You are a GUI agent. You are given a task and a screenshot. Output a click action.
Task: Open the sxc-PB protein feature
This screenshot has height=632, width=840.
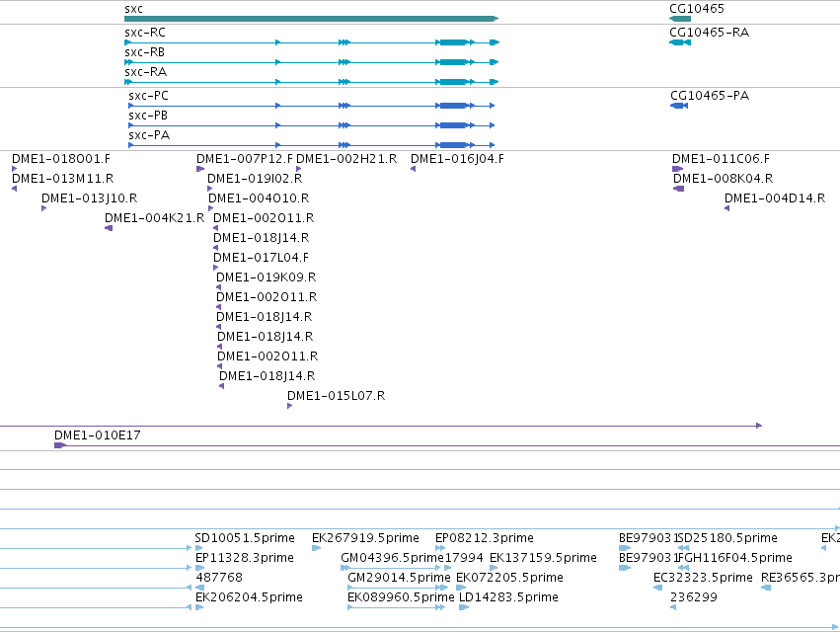[x=312, y=125]
